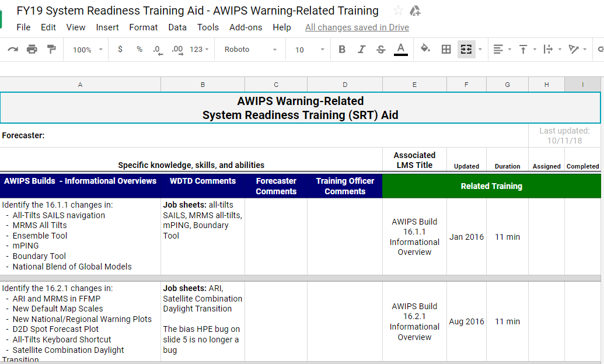This screenshot has height=364, width=604.
Task: Click the Text rotation icon
Action: coord(574,50)
